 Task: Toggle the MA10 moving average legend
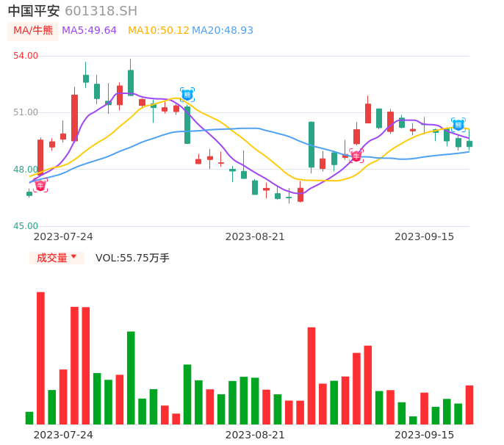(158, 30)
